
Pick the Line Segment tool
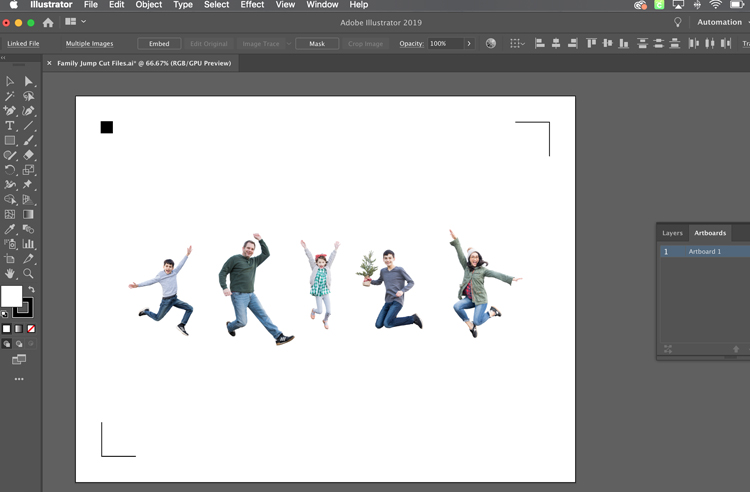(x=28, y=126)
